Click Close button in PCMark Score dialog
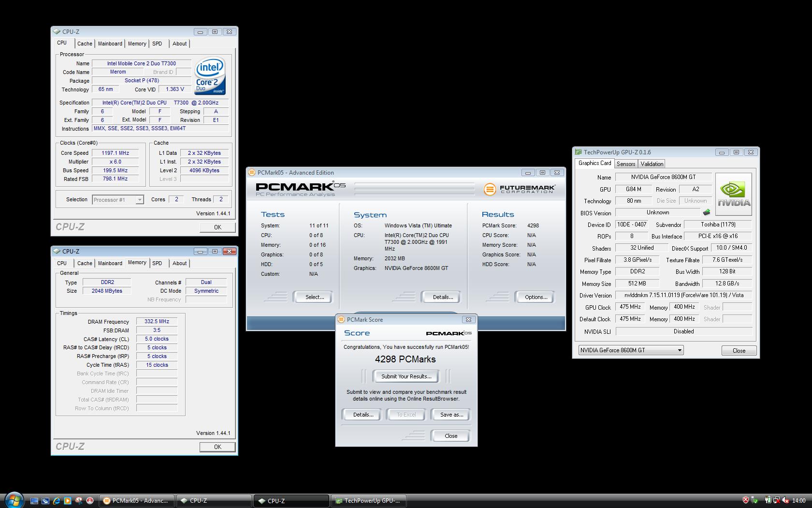This screenshot has height=508, width=812. tap(451, 436)
